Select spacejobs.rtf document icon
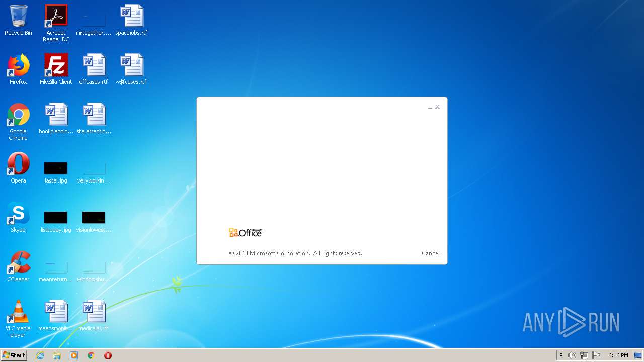The image size is (644, 362). (x=131, y=20)
